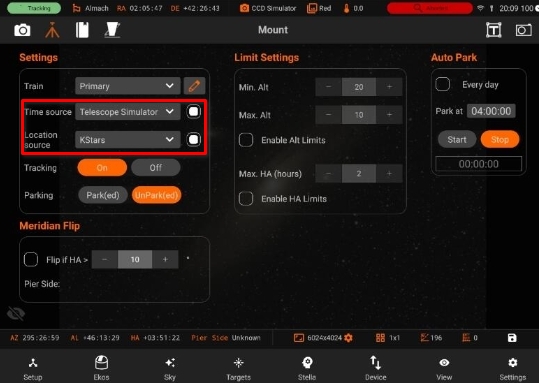This screenshot has width=539, height=383.
Task: Open the Settings tab in bottom bar
Action: tap(513, 368)
